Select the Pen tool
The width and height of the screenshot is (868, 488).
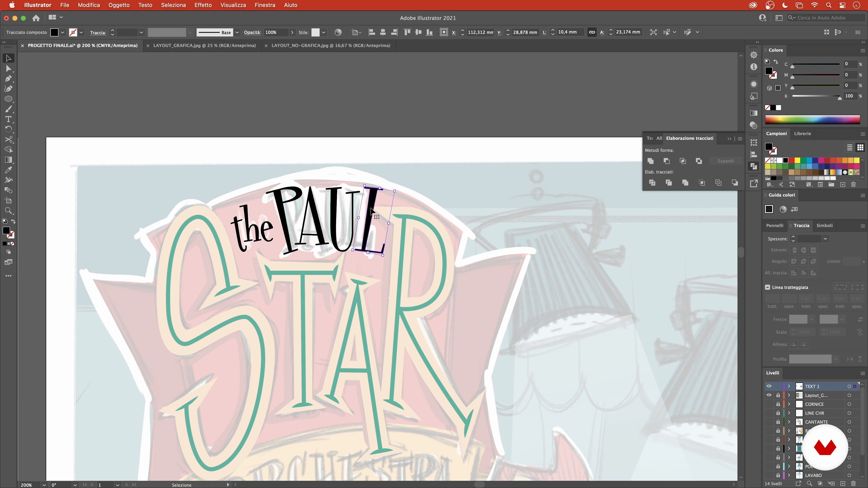pos(8,79)
